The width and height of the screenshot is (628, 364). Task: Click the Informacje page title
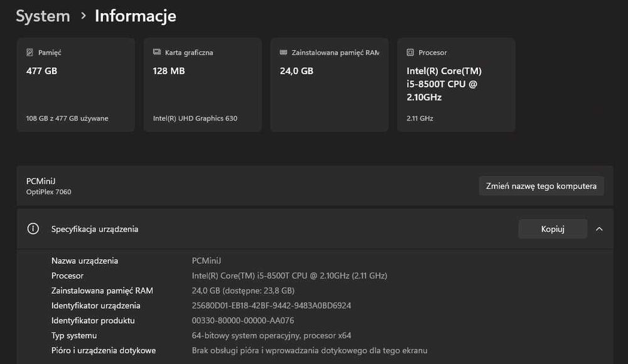pos(136,16)
